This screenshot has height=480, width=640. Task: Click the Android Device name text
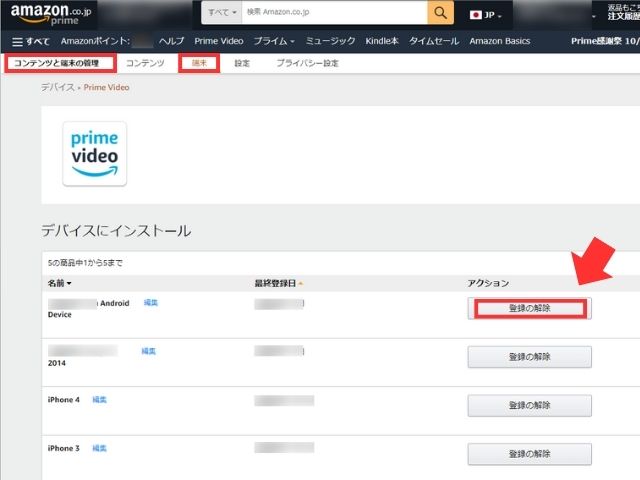(89, 309)
